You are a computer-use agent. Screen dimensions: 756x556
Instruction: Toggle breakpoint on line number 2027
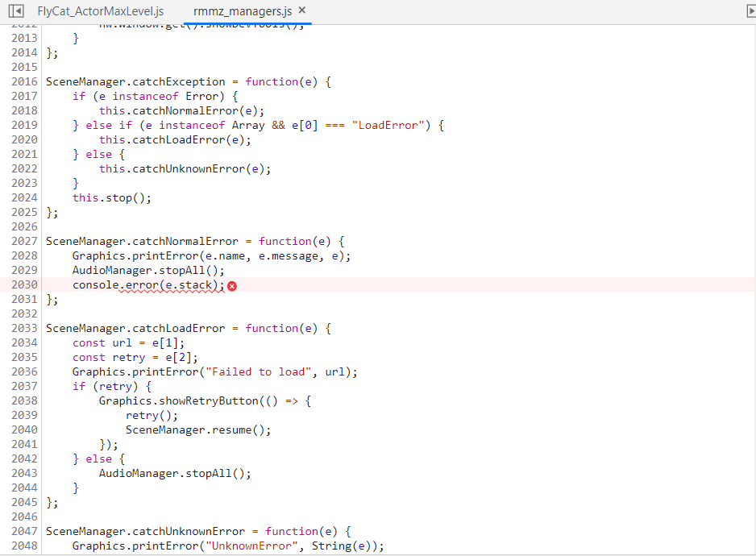point(24,241)
